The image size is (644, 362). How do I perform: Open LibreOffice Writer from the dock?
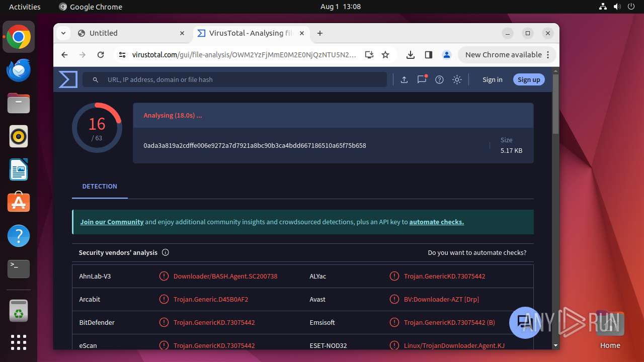19,169
